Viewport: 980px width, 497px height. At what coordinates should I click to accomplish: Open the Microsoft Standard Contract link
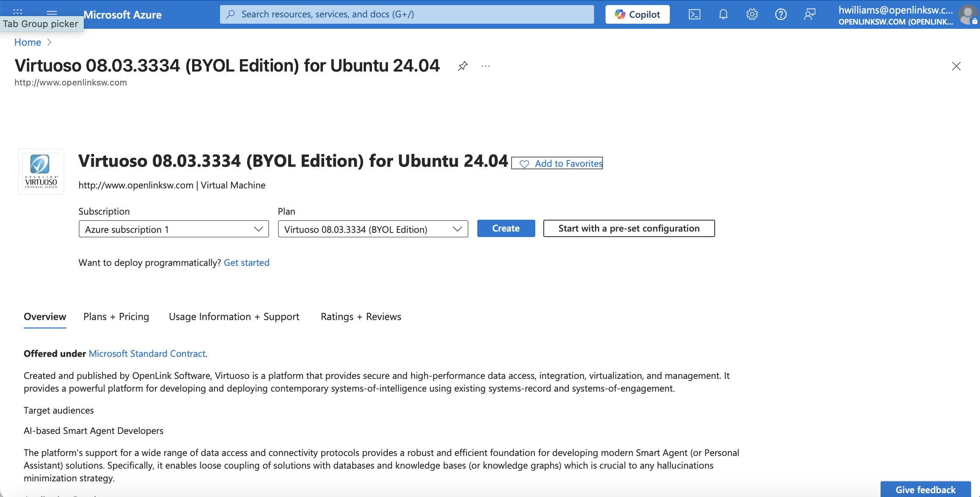point(147,353)
